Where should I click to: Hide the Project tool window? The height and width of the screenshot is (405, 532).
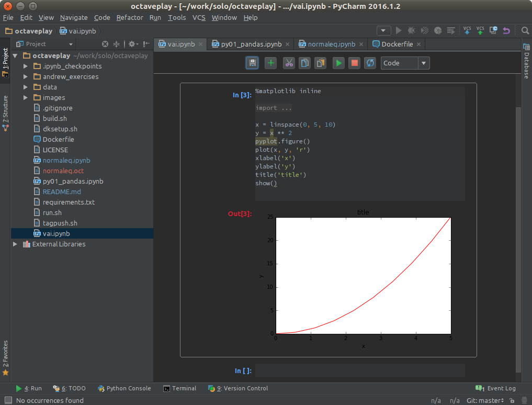coord(146,44)
